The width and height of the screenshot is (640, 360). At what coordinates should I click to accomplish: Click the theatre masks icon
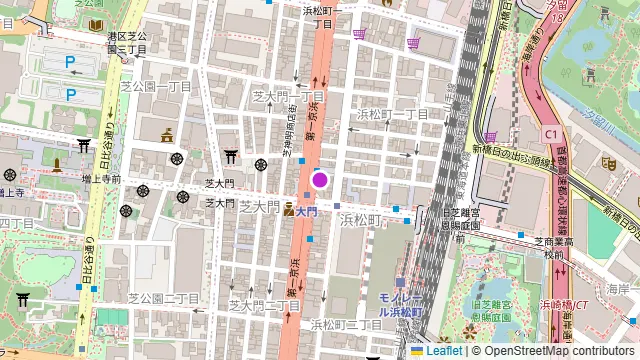[609, 164]
